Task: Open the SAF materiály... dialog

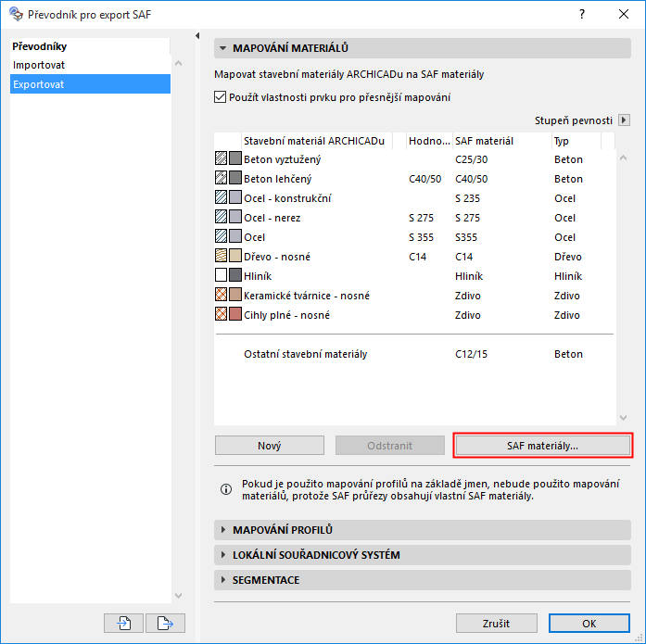Action: 542,446
